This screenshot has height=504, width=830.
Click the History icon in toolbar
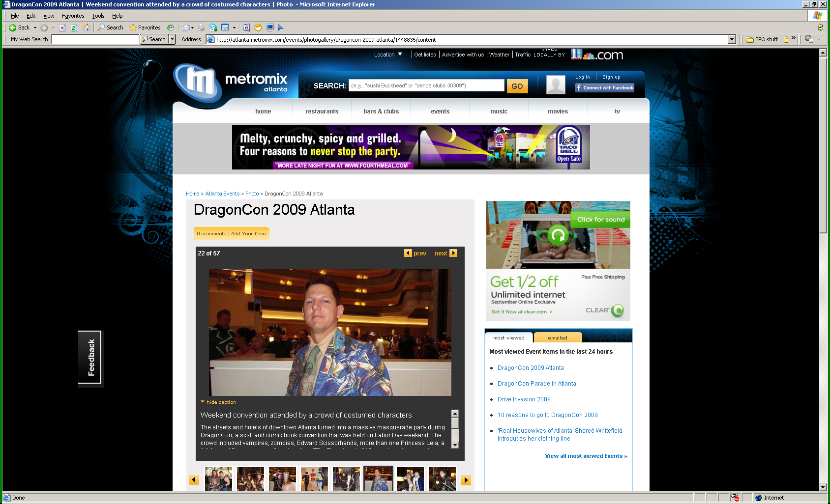pyautogui.click(x=170, y=28)
